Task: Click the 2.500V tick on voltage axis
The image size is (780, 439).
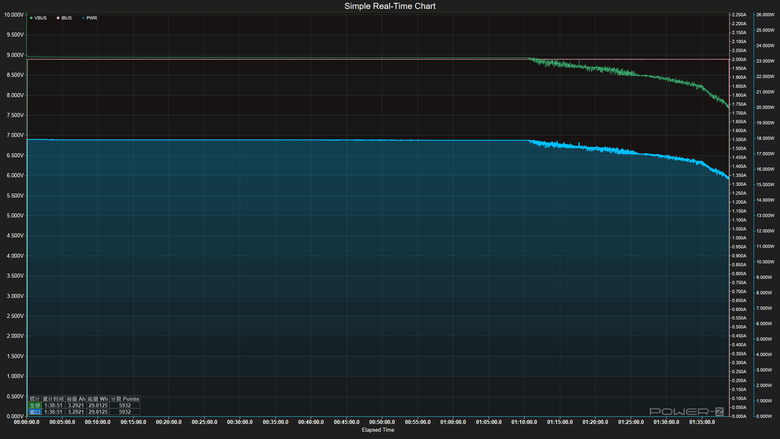Action: [x=15, y=316]
